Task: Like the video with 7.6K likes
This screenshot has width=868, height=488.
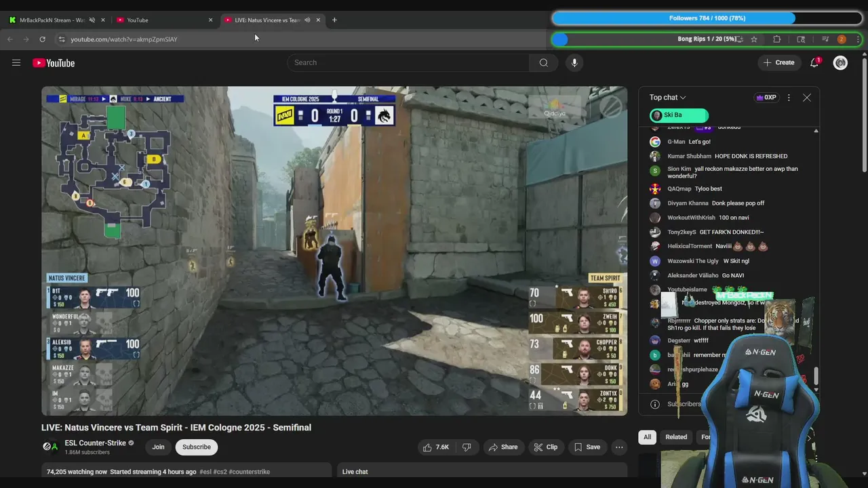Action: [x=436, y=447]
